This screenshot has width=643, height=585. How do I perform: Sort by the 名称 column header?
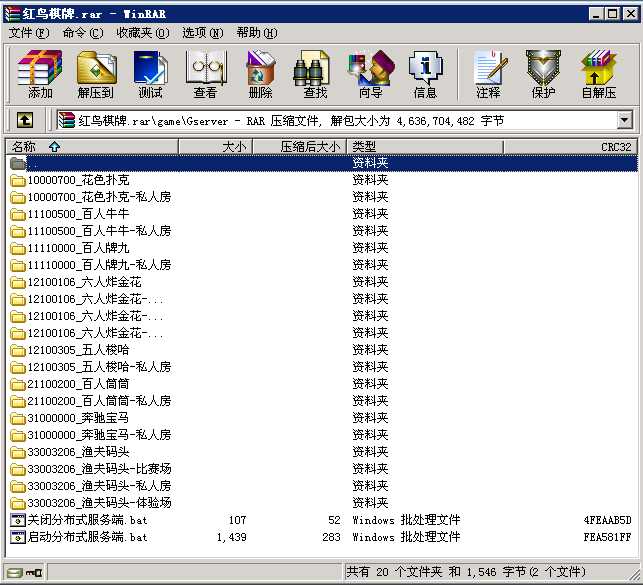pos(92,147)
